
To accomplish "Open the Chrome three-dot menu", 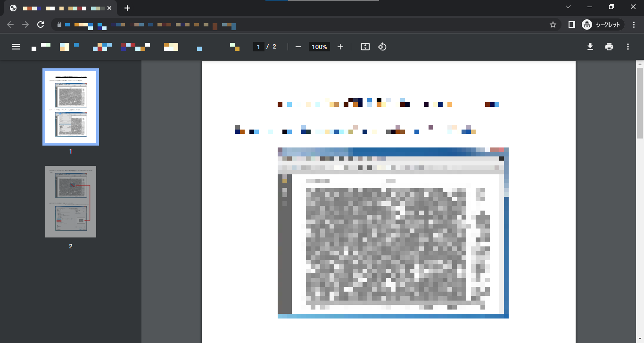I will click(x=634, y=24).
